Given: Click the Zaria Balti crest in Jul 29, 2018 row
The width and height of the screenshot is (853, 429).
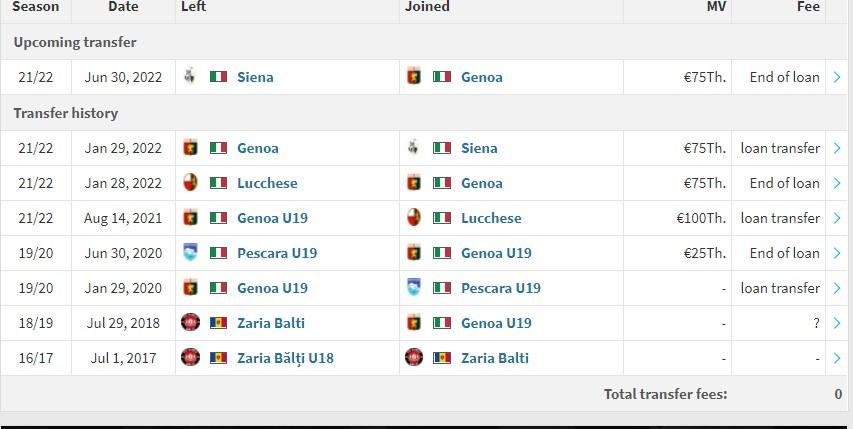Looking at the screenshot, I should tap(190, 322).
